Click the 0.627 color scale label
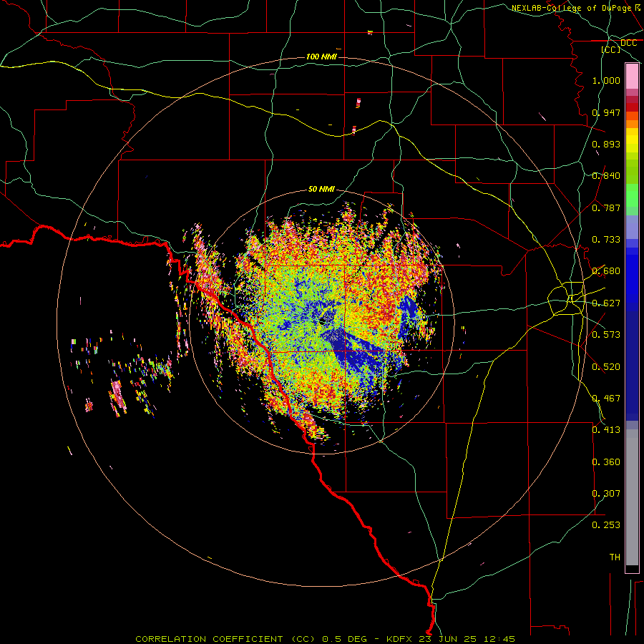Screen dimensions: 644x644 tap(606, 303)
